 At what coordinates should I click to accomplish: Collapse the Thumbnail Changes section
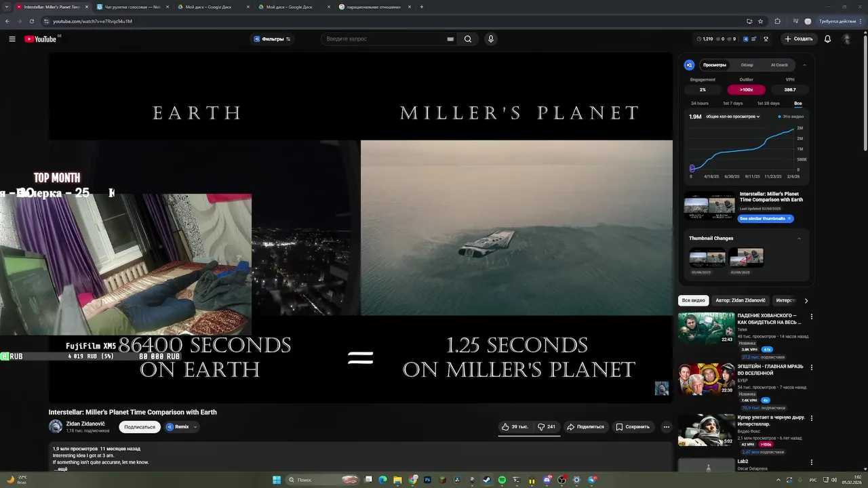click(799, 239)
